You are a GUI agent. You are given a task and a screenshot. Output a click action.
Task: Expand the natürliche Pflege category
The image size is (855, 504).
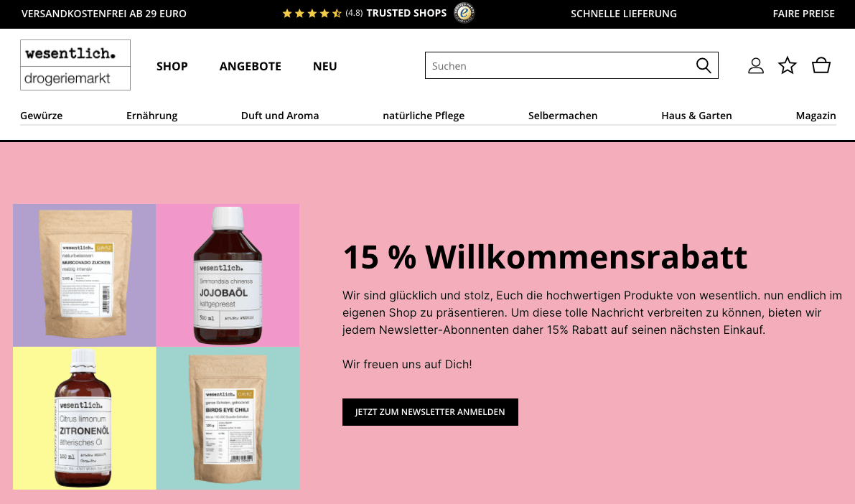tap(424, 116)
